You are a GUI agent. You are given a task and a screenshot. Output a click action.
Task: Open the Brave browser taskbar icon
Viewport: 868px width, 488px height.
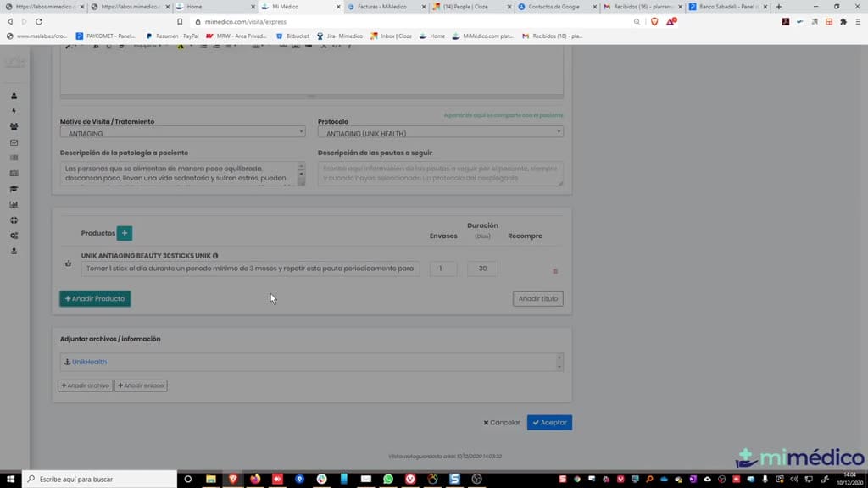[x=233, y=479]
